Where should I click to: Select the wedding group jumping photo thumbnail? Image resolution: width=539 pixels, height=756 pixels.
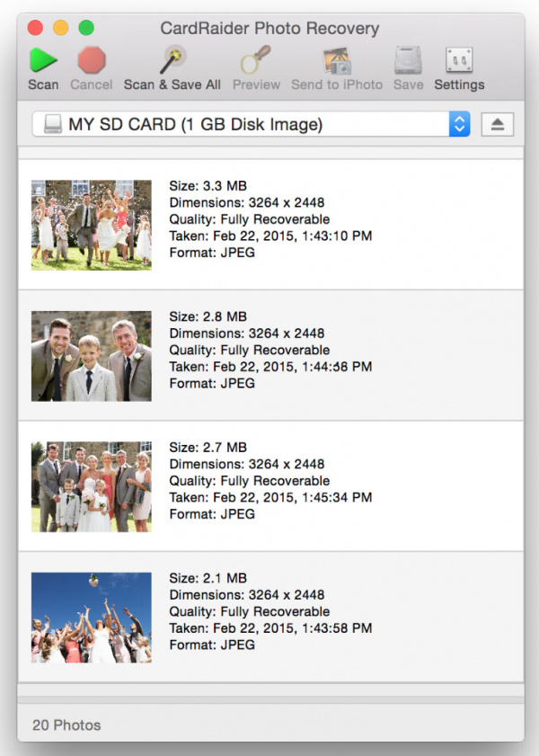click(92, 225)
